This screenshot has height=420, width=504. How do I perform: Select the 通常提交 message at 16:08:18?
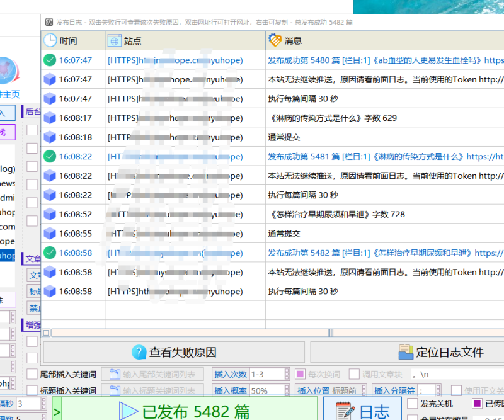click(284, 137)
